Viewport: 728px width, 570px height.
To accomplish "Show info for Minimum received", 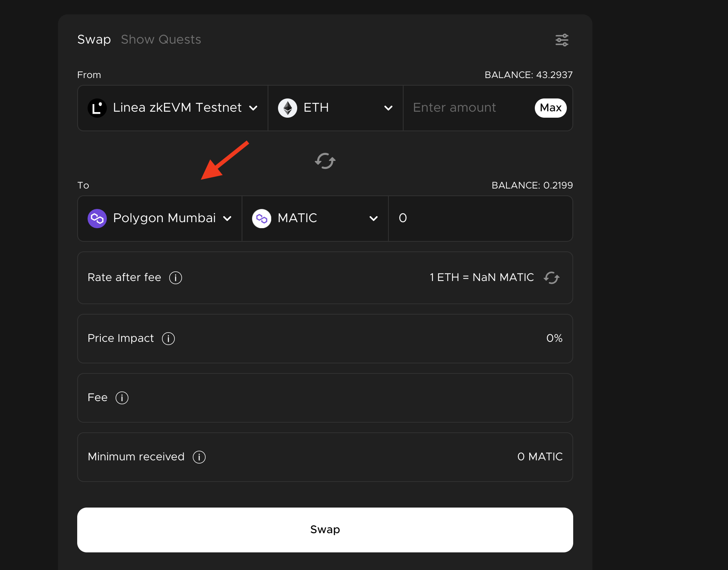I will (x=199, y=457).
